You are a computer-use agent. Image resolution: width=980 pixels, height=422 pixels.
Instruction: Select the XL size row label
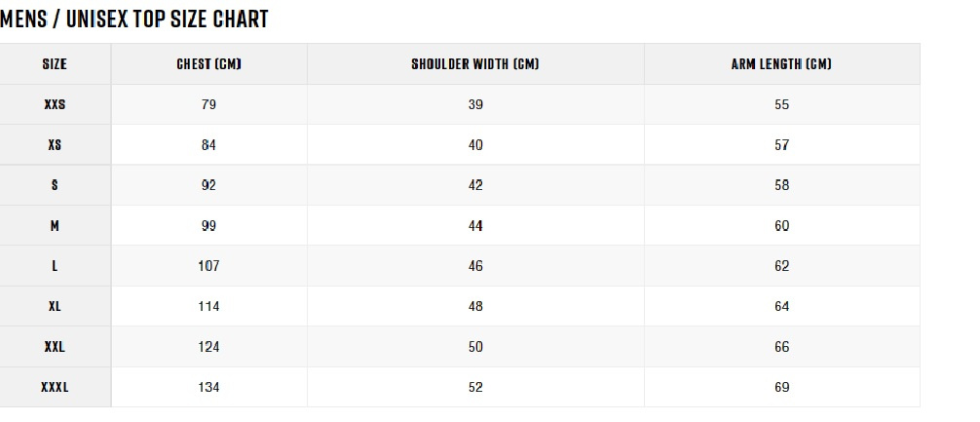click(55, 306)
